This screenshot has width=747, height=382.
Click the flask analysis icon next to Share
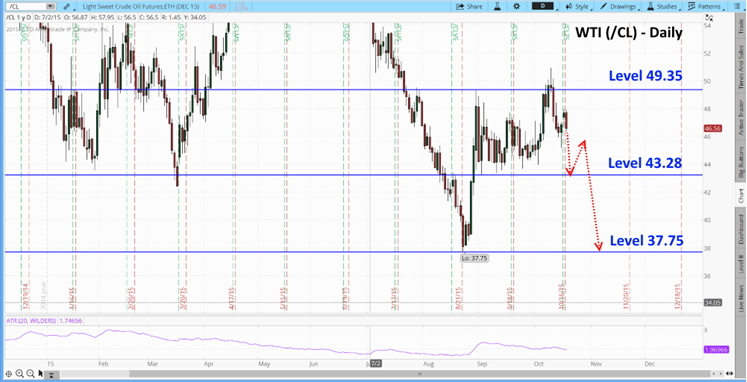497,7
